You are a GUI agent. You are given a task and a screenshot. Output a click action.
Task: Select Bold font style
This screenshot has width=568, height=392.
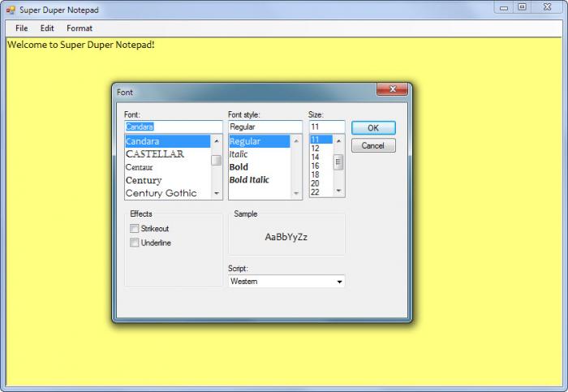(260, 167)
